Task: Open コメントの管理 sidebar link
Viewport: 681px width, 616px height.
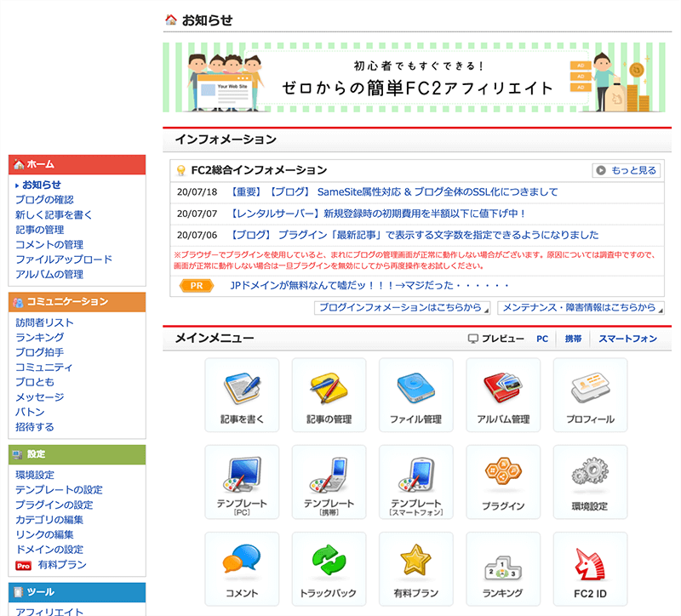Action: 49,244
